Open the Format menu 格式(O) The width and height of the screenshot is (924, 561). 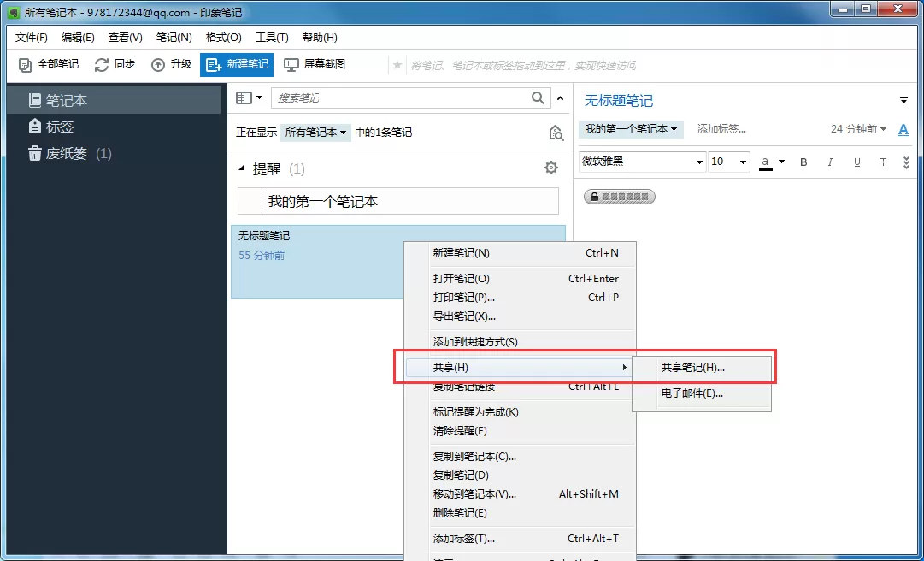pyautogui.click(x=223, y=38)
